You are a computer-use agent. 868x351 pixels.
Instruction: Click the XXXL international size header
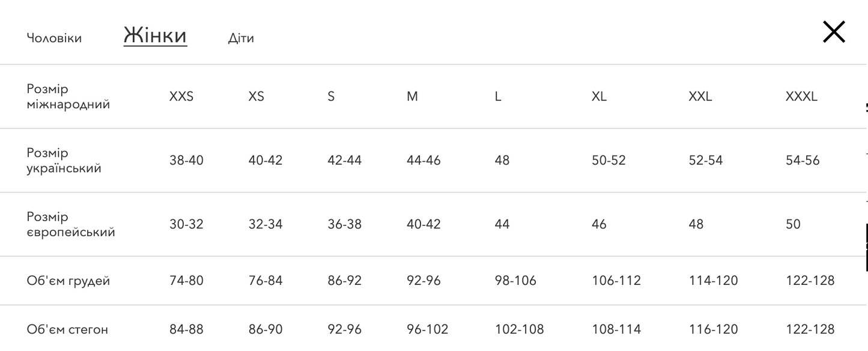pos(801,96)
